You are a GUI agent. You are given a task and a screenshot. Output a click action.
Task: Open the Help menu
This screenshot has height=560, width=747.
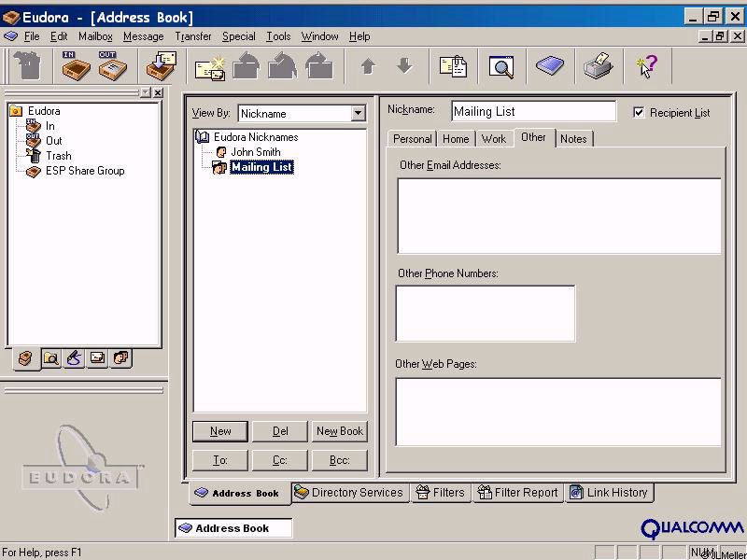point(359,36)
